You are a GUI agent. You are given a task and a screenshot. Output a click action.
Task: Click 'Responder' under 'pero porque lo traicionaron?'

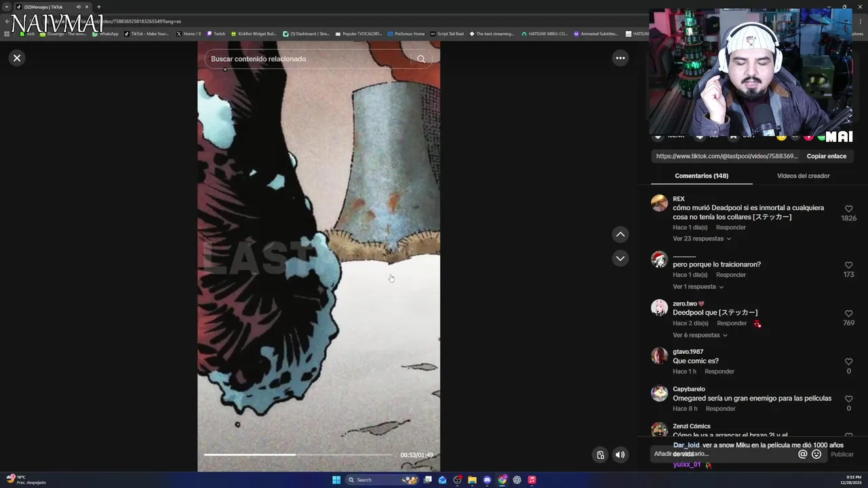[x=731, y=274]
